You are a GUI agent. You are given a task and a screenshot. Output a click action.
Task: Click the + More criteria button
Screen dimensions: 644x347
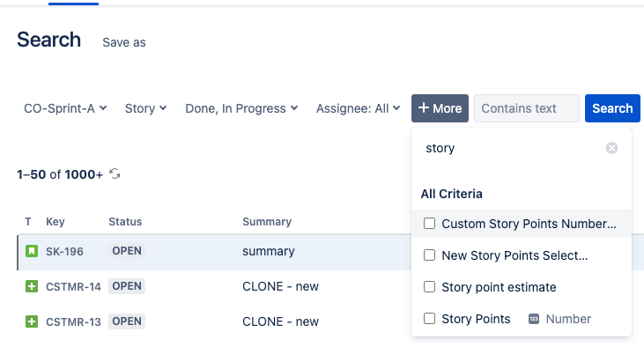pos(440,108)
